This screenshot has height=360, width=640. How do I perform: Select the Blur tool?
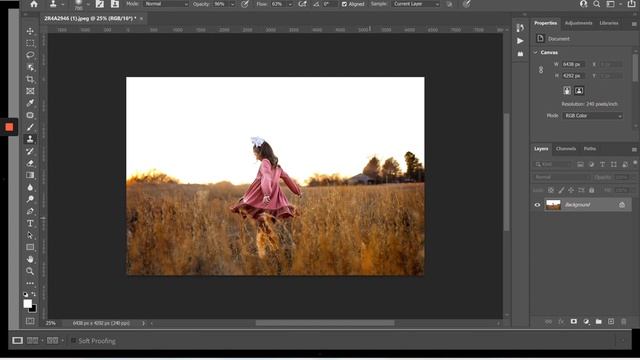tap(30, 187)
